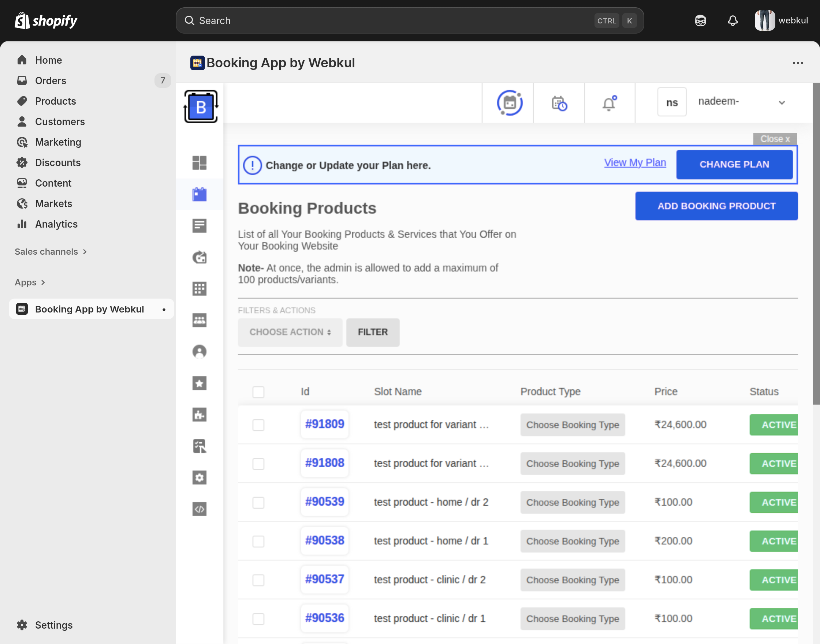Open the Choose Action dropdown
The height and width of the screenshot is (644, 820).
290,332
